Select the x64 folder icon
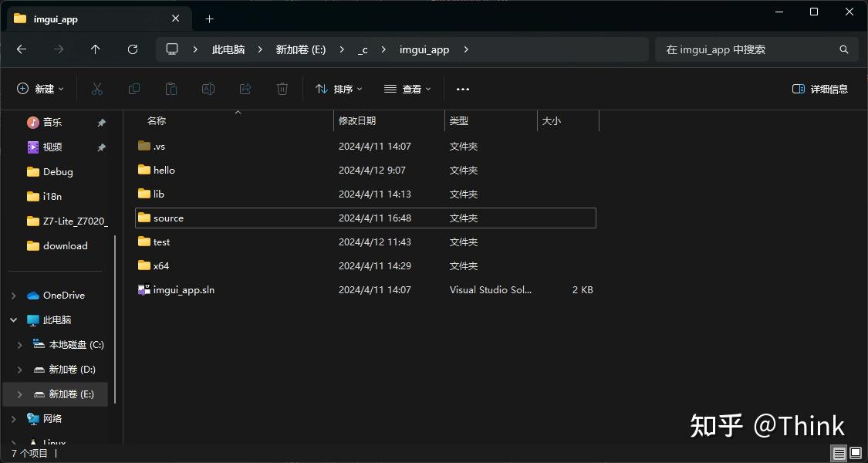868x463 pixels. click(x=144, y=265)
